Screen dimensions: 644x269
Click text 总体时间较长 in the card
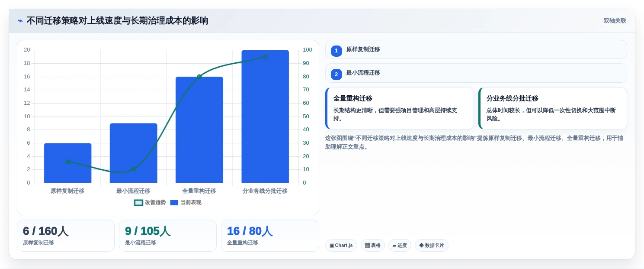tap(503, 110)
